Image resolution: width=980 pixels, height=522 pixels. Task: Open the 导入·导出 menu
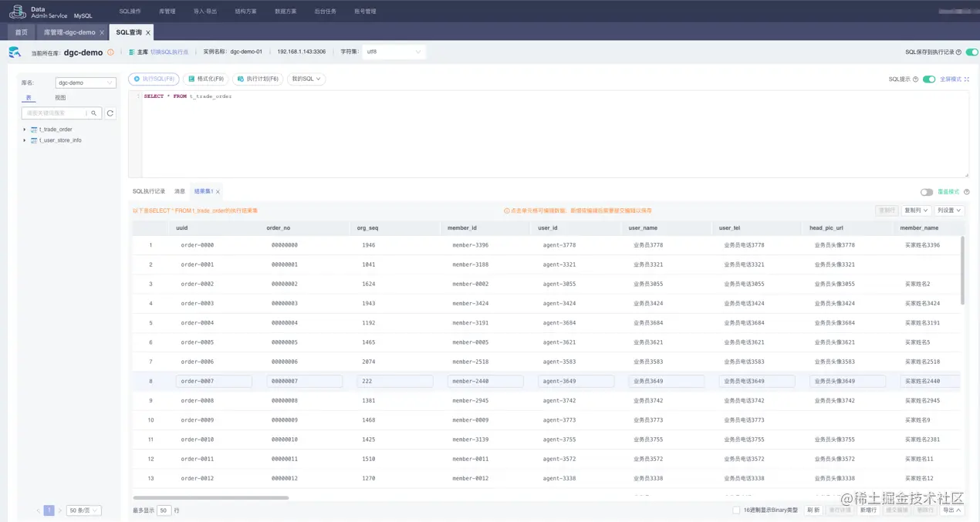coord(205,12)
